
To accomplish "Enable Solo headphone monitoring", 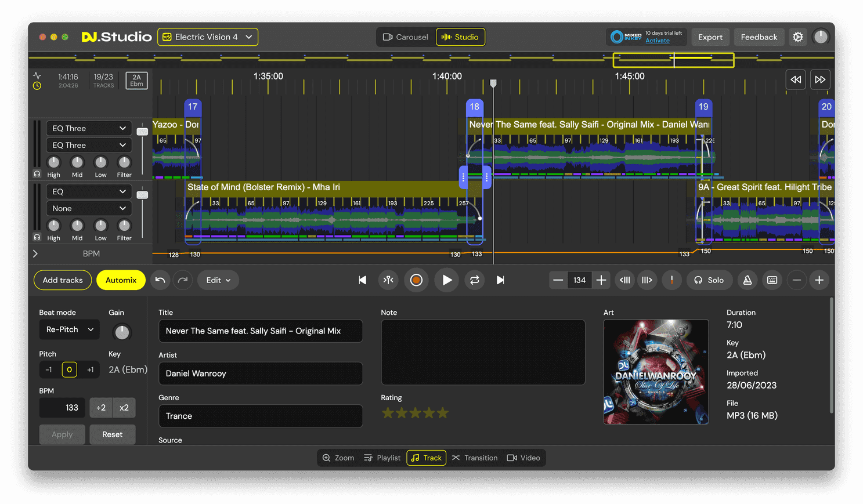I will tap(709, 280).
